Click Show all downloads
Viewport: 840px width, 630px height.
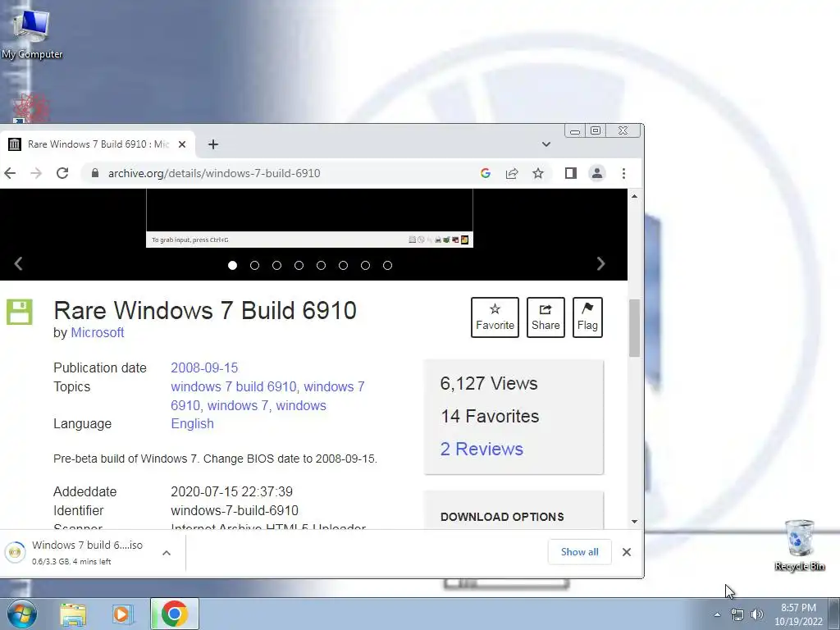[580, 552]
